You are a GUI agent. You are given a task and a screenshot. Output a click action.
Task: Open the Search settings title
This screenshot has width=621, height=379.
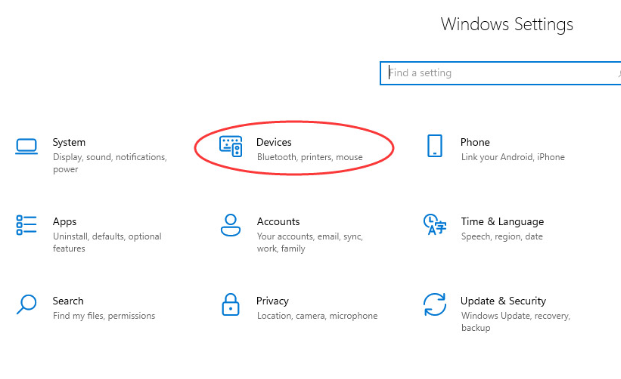(x=68, y=301)
